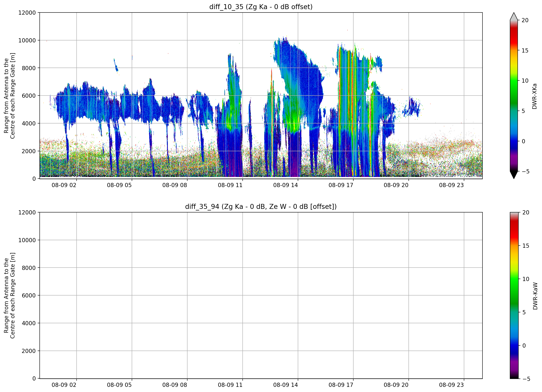The height and width of the screenshot is (392, 542).
Task: Click the 6000 range label on bottom plot
Action: coord(29,295)
